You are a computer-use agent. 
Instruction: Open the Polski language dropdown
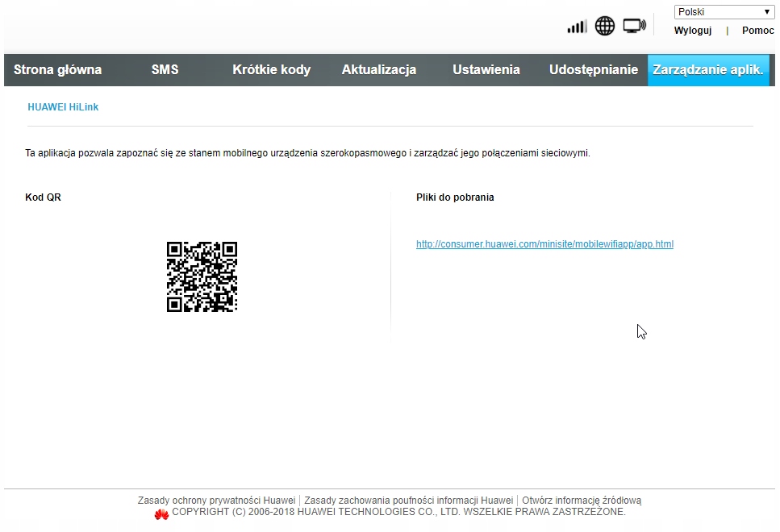724,12
